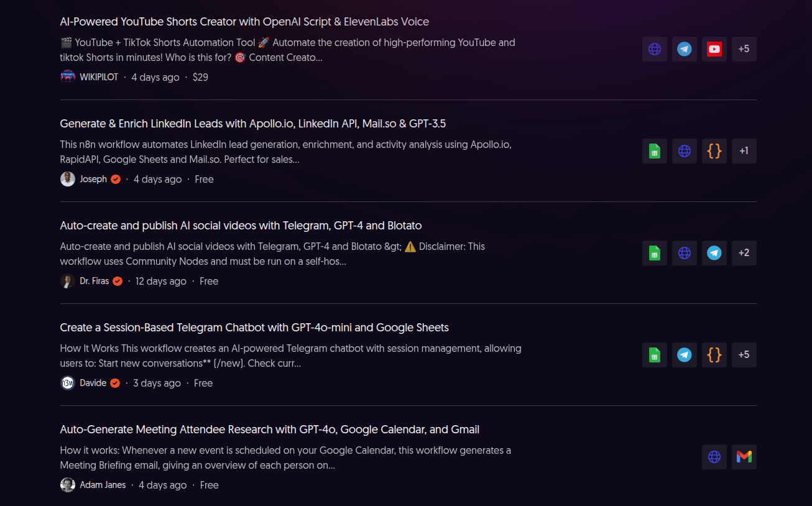Click YouTube icon on Shorts Creator workflow
Viewport: 812px width, 506px height.
click(714, 49)
